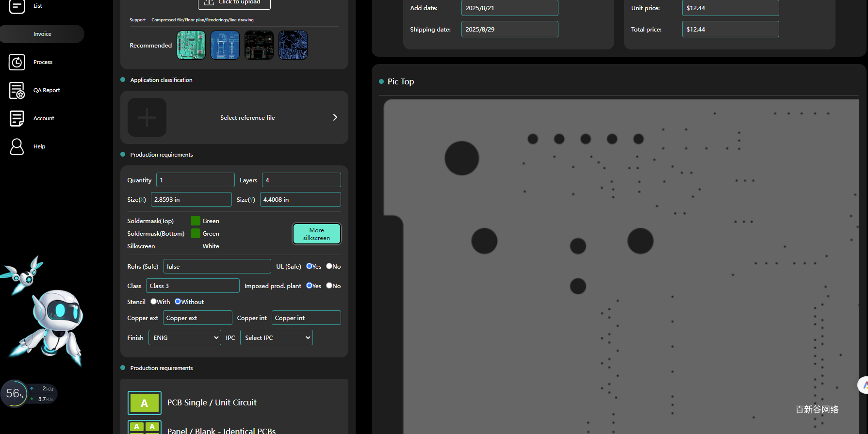Click the Account document icon
Image resolution: width=868 pixels, height=434 pixels.
[x=17, y=118]
